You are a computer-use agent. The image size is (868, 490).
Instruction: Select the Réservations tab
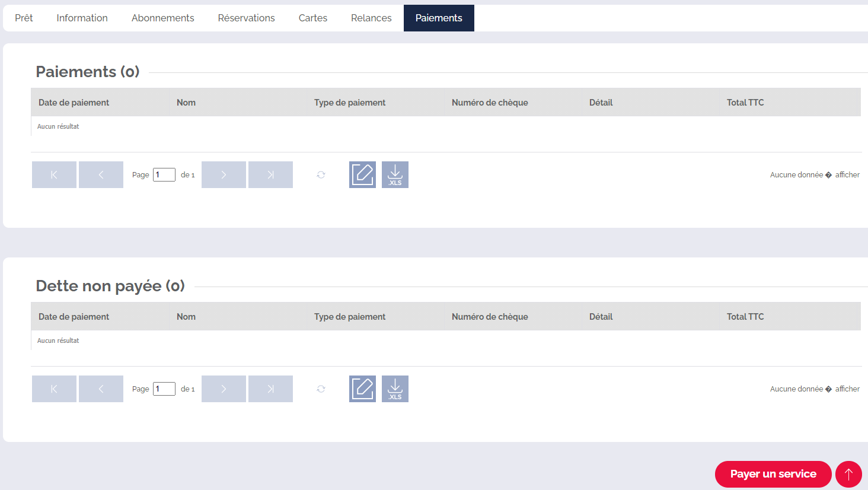tap(246, 18)
